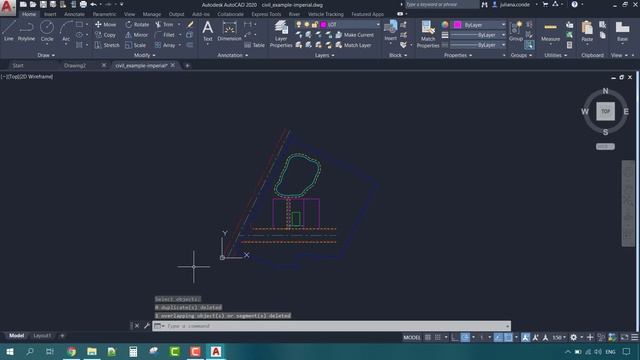The width and height of the screenshot is (640, 360).
Task: Toggle snap mode in status bar
Action: point(438,338)
